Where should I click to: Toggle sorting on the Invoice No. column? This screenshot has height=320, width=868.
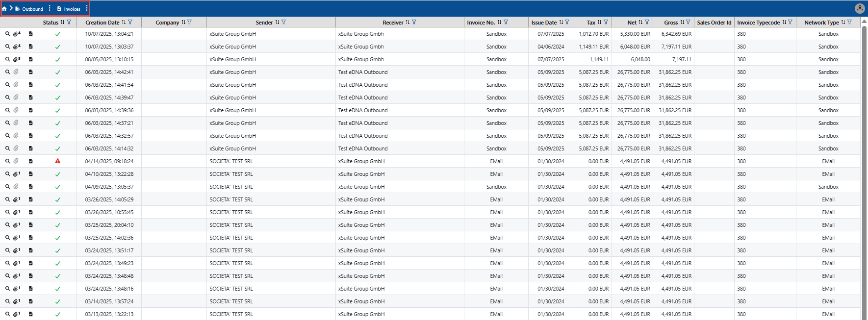499,22
